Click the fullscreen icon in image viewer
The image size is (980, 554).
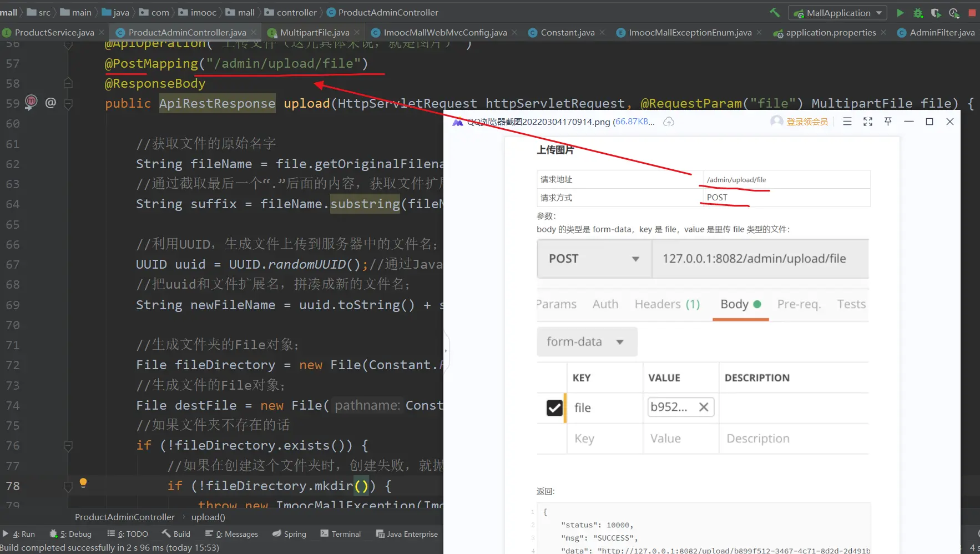[868, 122]
